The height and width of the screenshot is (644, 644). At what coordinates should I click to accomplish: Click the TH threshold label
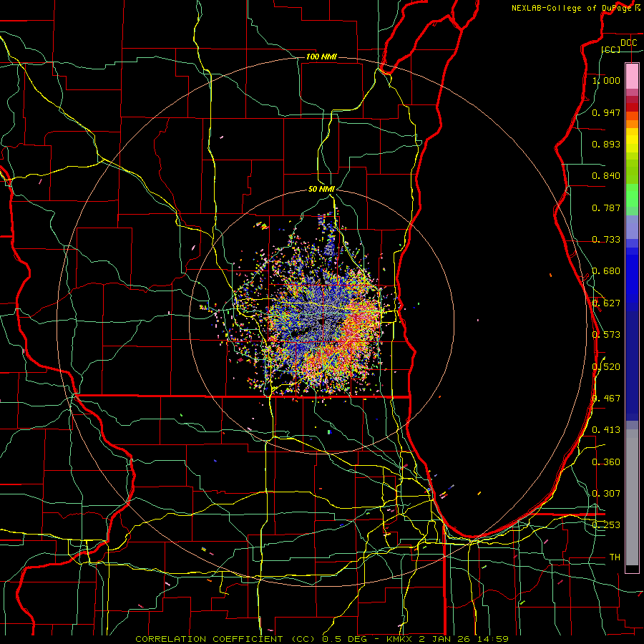[615, 557]
